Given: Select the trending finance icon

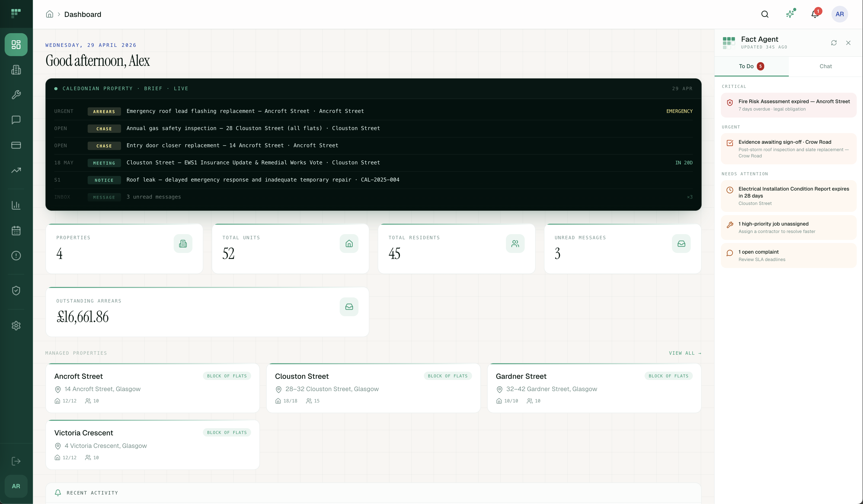Looking at the screenshot, I should pyautogui.click(x=16, y=170).
